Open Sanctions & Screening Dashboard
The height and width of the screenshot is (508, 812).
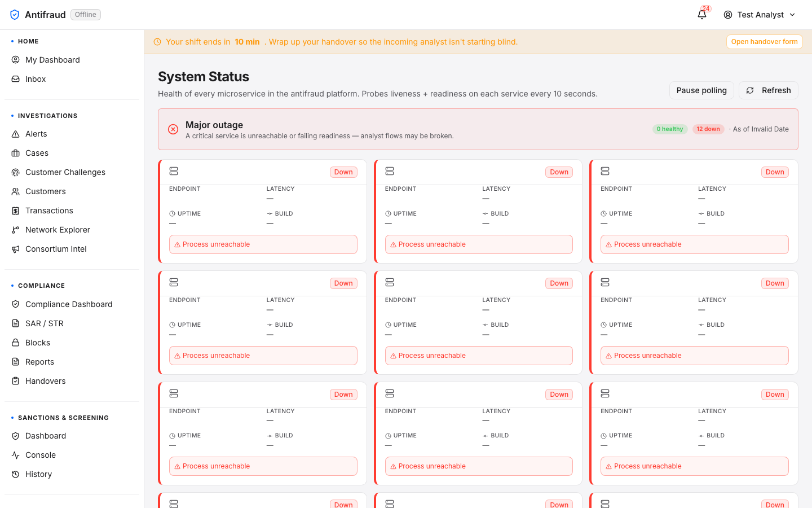(x=72, y=436)
